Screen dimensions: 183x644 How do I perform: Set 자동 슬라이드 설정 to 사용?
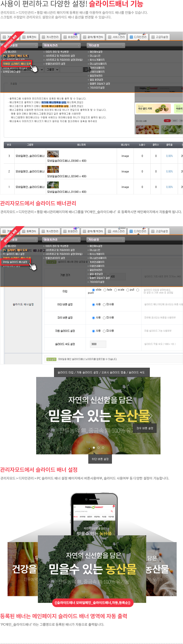[94, 331]
